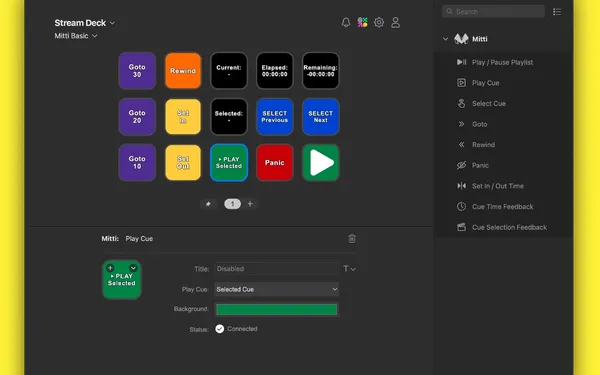
Task: Go to page 1
Action: [232, 204]
